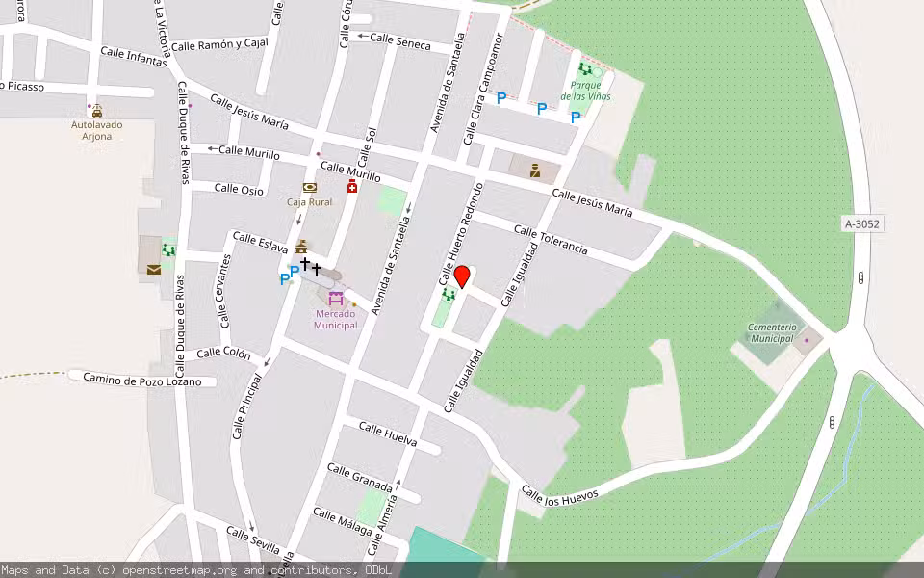Click the Camino de Pozo Lozano label

click(142, 379)
